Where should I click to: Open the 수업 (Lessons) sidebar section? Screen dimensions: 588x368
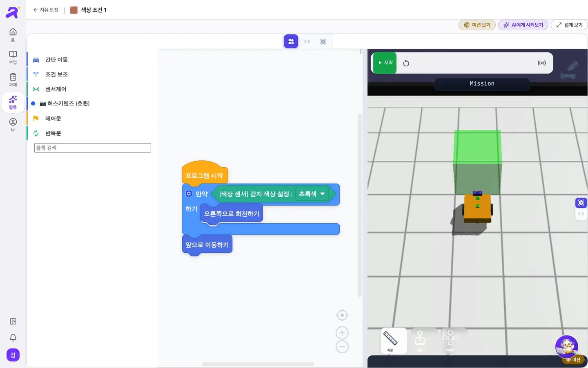tap(13, 57)
